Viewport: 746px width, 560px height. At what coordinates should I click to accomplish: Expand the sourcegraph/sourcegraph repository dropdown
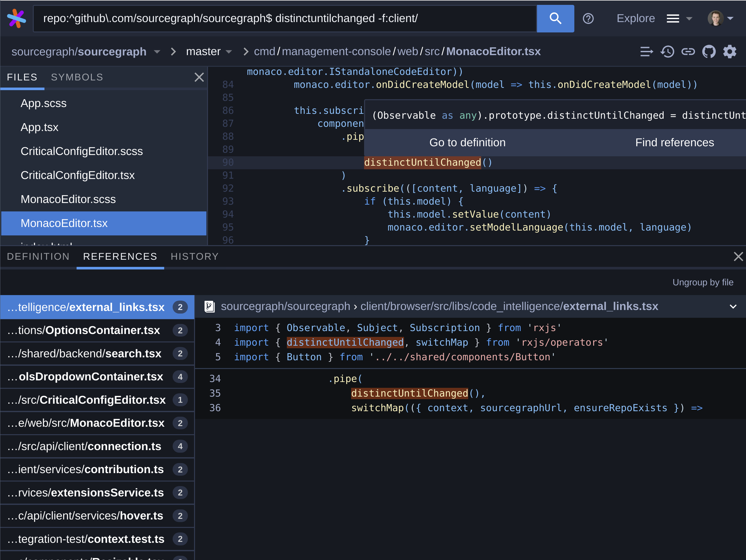[157, 52]
